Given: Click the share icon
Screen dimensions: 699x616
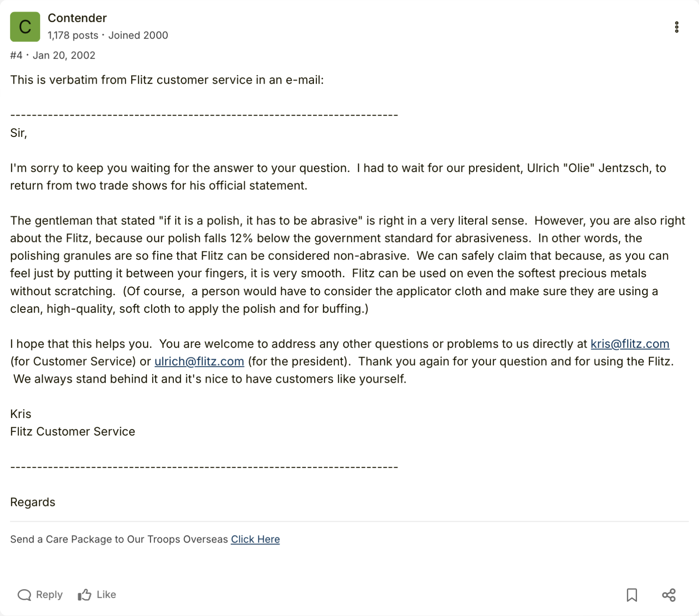Looking at the screenshot, I should point(669,595).
